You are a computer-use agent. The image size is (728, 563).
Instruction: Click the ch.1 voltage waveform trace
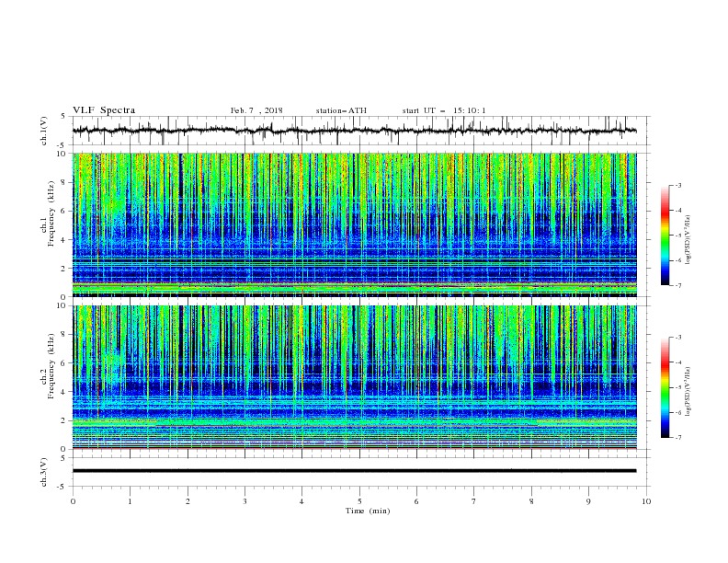pos(355,131)
